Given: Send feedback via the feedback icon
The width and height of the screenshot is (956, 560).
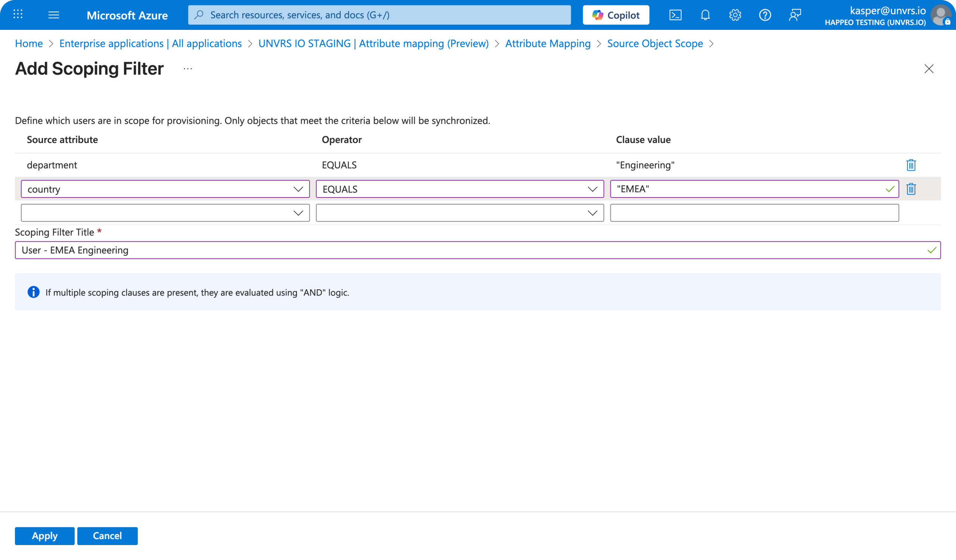Looking at the screenshot, I should tap(795, 15).
